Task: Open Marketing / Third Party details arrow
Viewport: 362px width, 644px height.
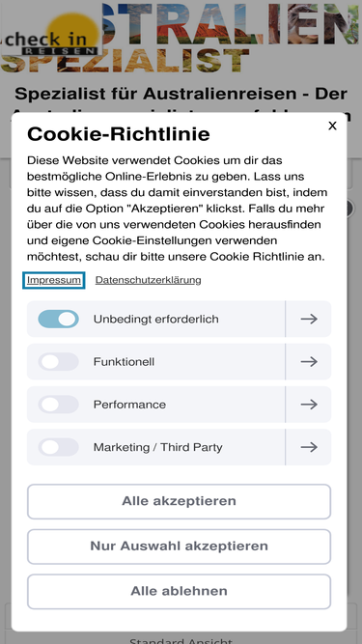Action: coord(309,447)
